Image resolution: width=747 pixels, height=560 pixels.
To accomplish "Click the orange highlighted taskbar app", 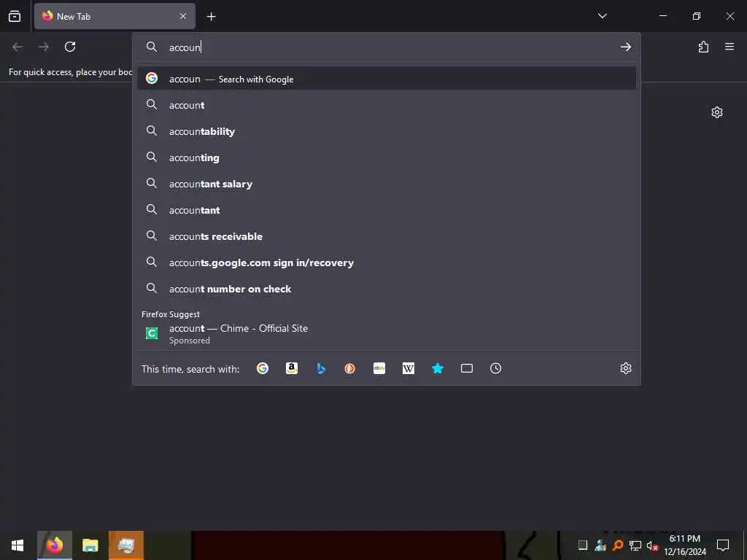I will click(x=125, y=545).
